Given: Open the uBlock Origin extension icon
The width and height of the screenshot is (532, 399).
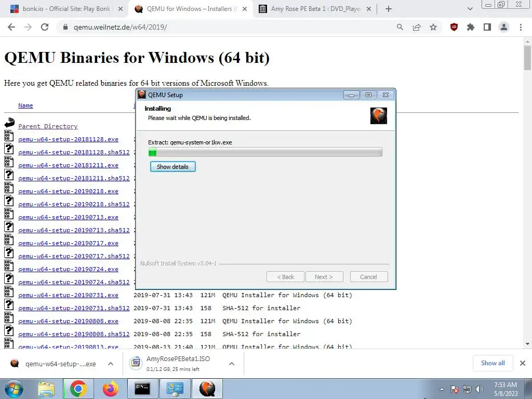Looking at the screenshot, I should (454, 27).
